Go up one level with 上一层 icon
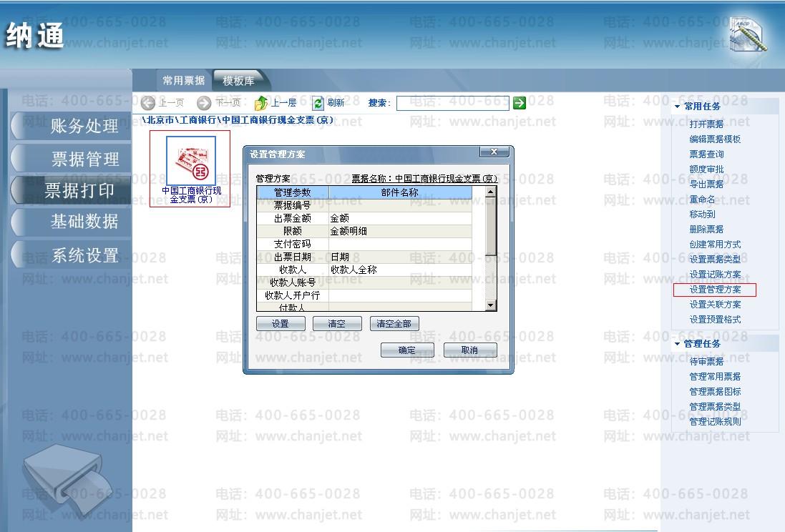This screenshot has height=532, width=785. pyautogui.click(x=261, y=103)
